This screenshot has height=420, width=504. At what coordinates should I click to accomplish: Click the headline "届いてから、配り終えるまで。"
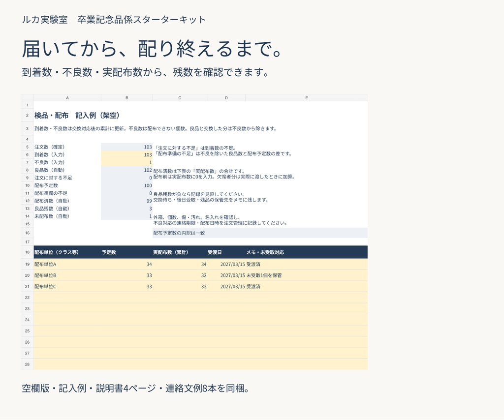[153, 49]
